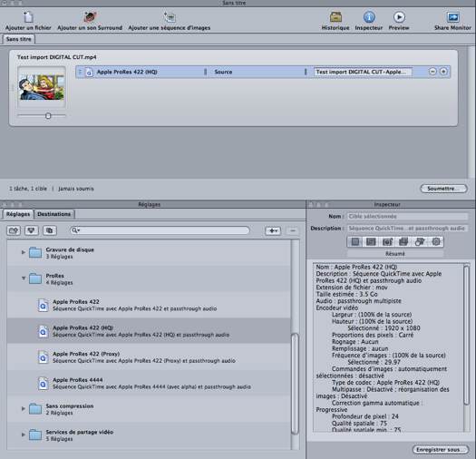Select the Apple ProRes 422 setting row

click(x=149, y=305)
